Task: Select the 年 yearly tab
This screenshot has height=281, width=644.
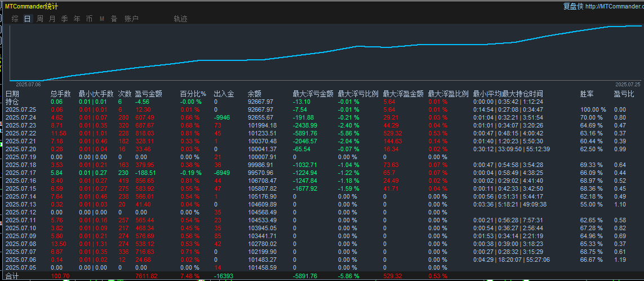Action: click(x=77, y=19)
